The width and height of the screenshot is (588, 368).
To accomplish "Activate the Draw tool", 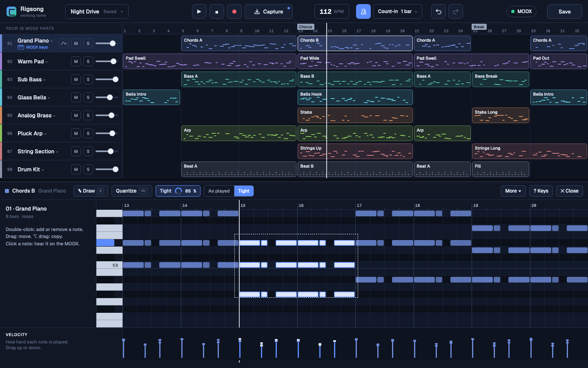I will 91,191.
